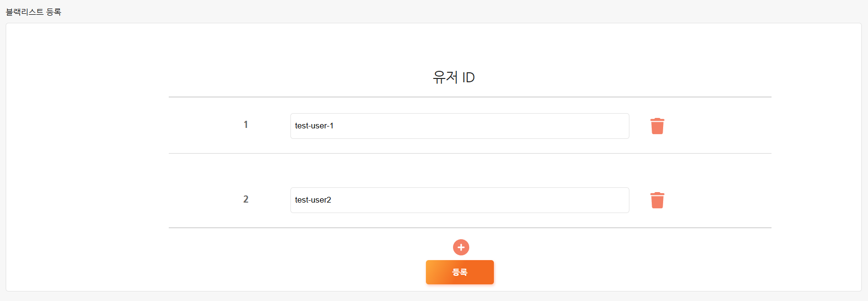Delete the test-user-1 row with trash icon

(x=657, y=126)
